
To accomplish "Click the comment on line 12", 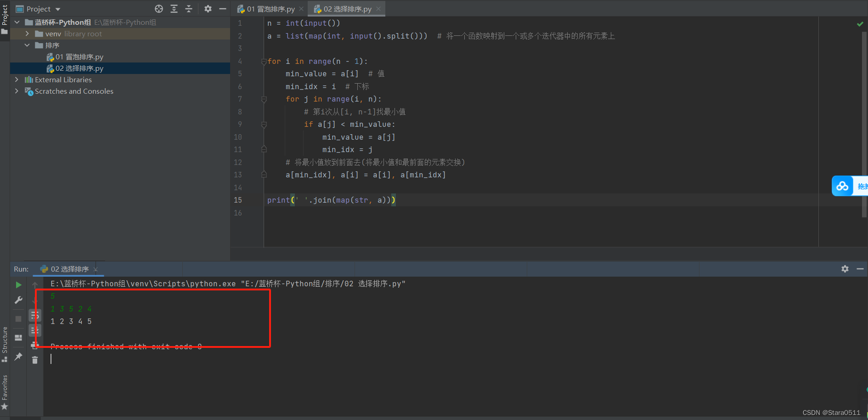I will pos(375,162).
